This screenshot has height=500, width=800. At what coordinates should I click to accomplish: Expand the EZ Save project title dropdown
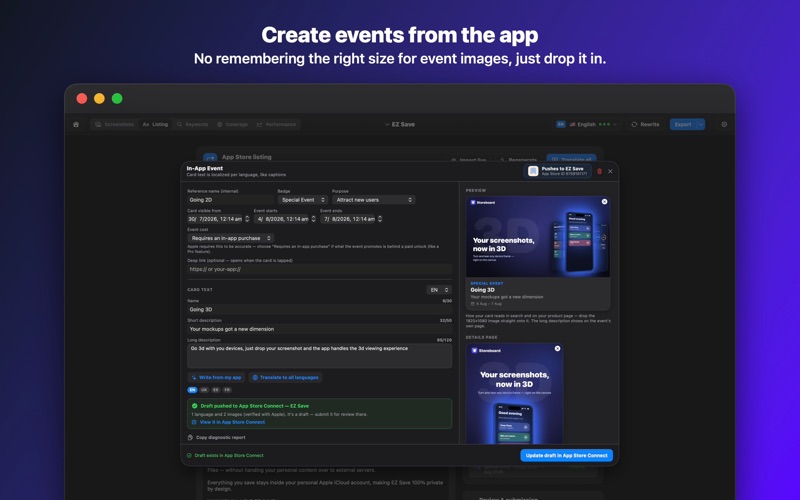pos(399,124)
